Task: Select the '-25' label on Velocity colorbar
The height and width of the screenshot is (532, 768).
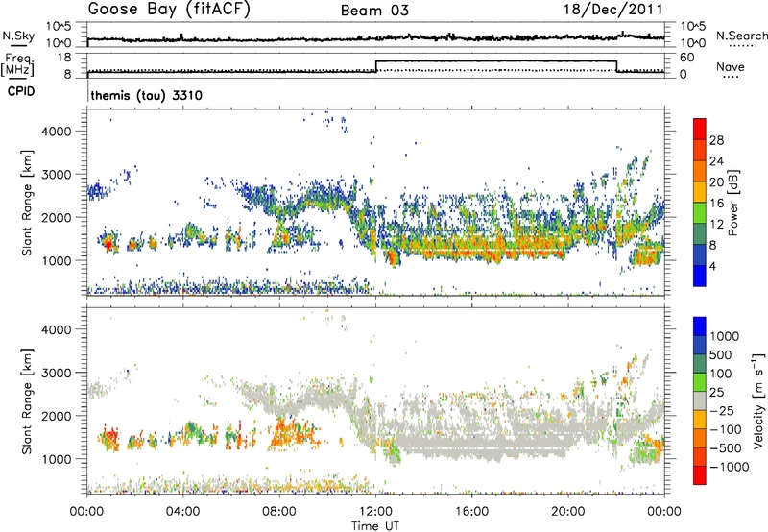Action: point(722,410)
